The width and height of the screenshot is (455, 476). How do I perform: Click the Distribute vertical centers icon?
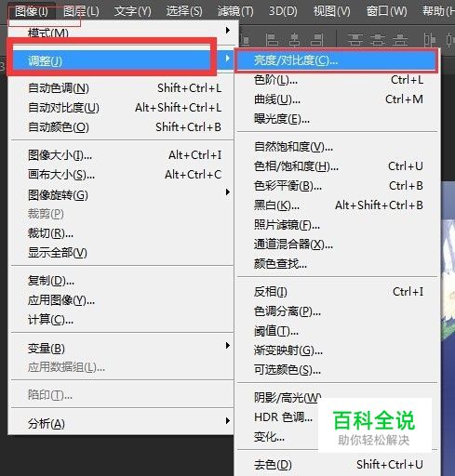(x=378, y=40)
